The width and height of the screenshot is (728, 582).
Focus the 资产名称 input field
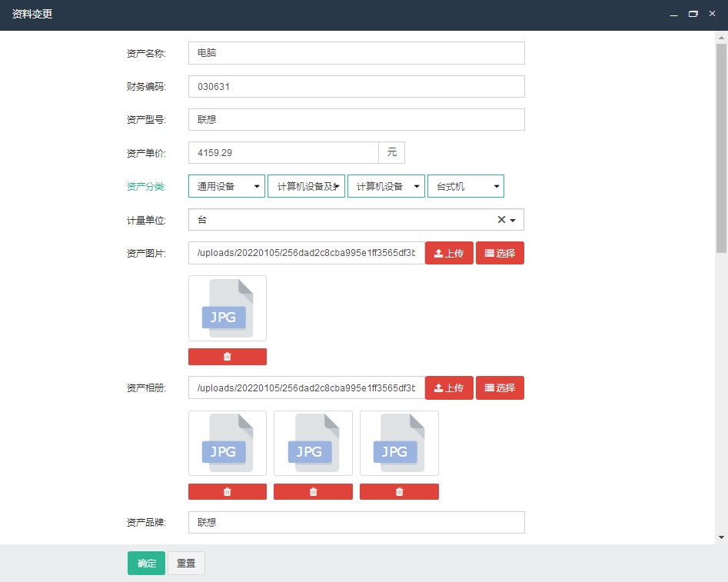tap(356, 53)
